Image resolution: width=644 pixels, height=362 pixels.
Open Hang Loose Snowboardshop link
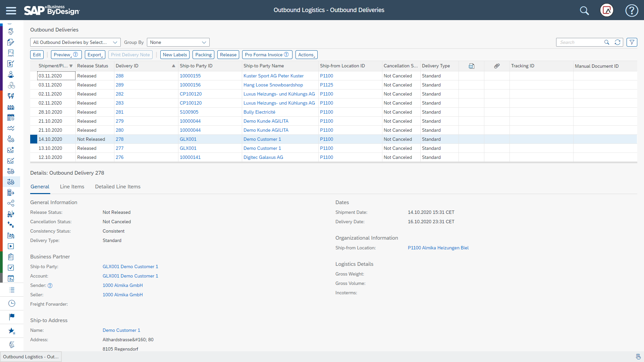pyautogui.click(x=273, y=85)
